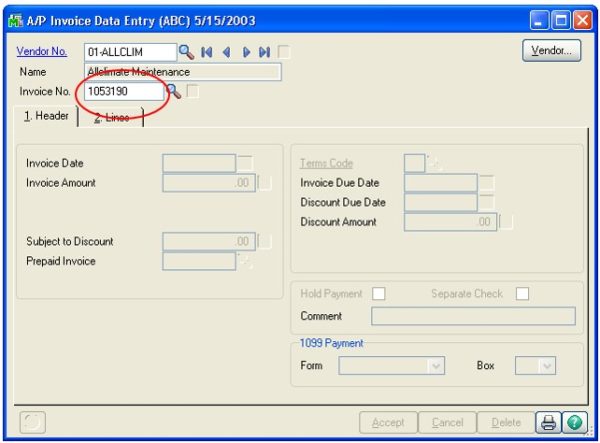
Task: Open calculator button beside Subject to Discount
Action: (264, 241)
